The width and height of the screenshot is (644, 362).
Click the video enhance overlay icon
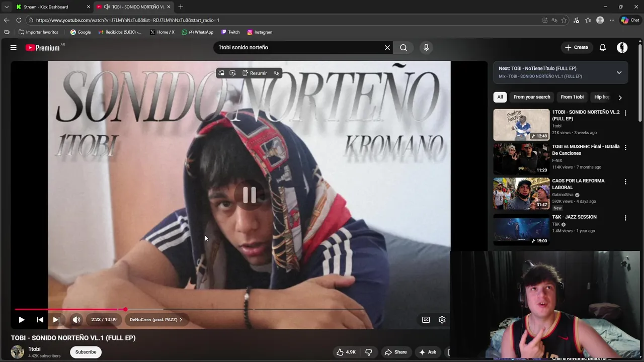[x=232, y=73]
